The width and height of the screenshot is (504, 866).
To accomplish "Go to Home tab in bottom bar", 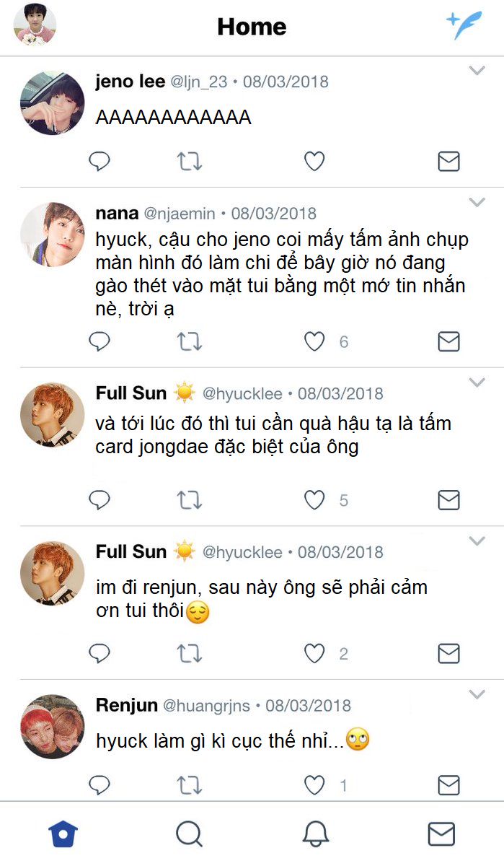I will (x=63, y=834).
